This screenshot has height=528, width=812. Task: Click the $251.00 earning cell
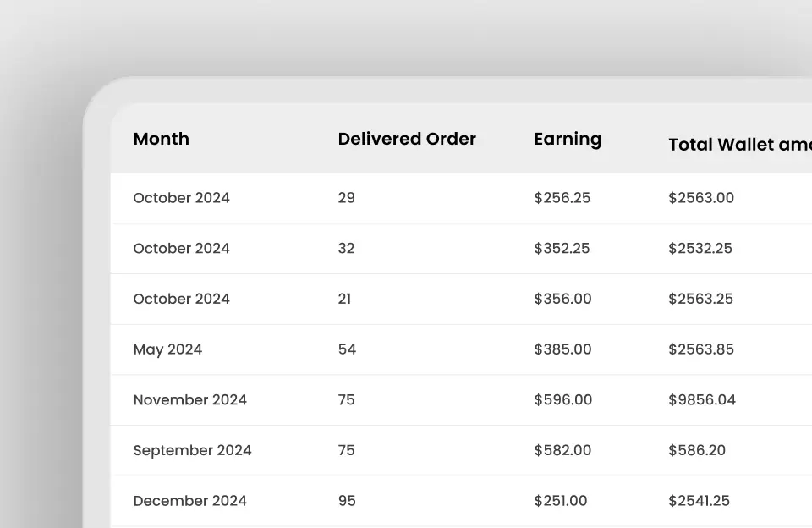(x=560, y=501)
